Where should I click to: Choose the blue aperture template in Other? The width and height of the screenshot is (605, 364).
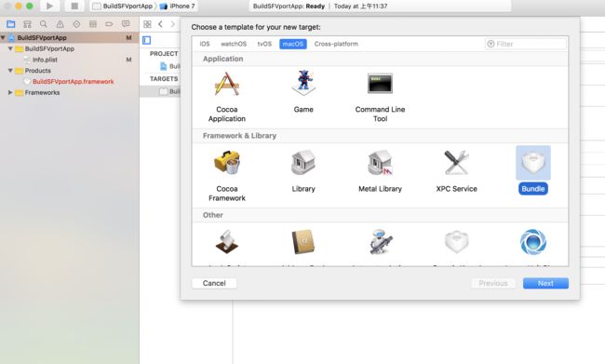pos(533,242)
